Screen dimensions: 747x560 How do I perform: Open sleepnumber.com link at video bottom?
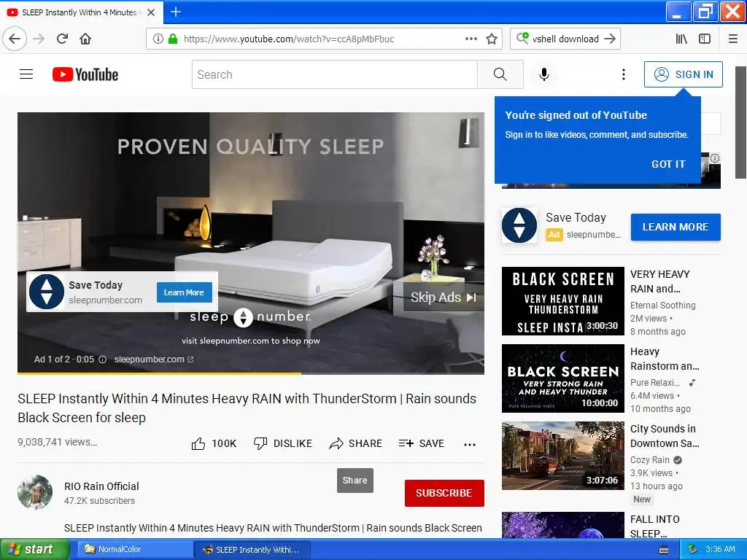(153, 359)
